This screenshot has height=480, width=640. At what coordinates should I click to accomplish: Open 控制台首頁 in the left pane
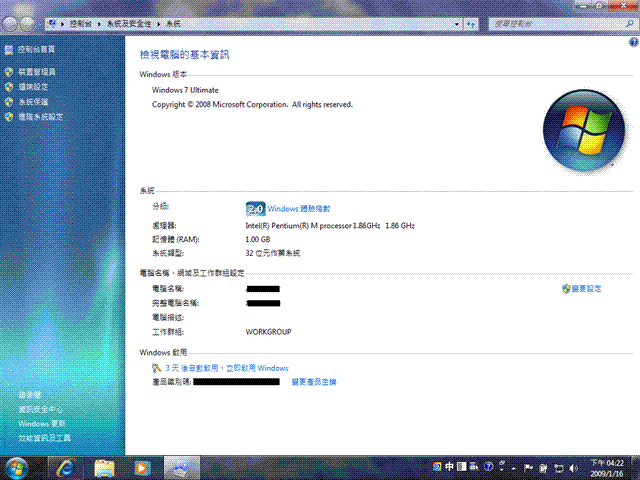pyautogui.click(x=36, y=49)
